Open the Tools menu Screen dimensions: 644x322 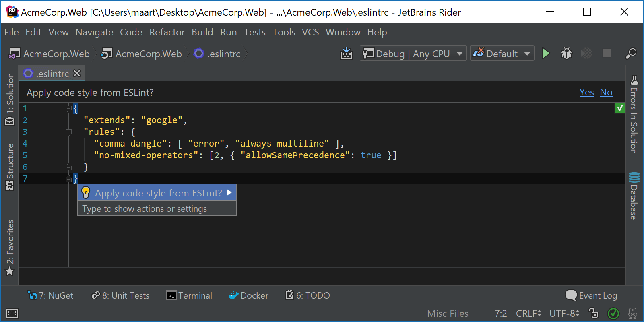click(284, 32)
